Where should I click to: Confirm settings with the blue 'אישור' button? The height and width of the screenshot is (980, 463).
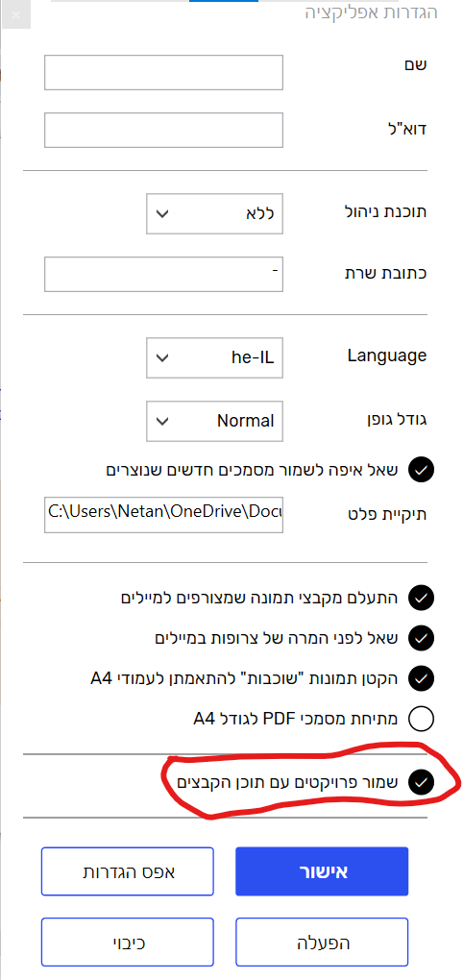pyautogui.click(x=322, y=871)
